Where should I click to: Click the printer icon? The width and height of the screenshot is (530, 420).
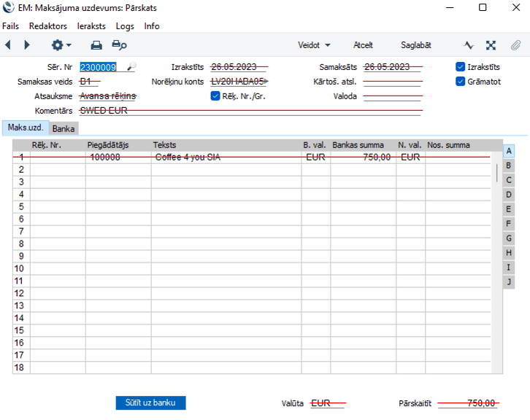point(96,45)
